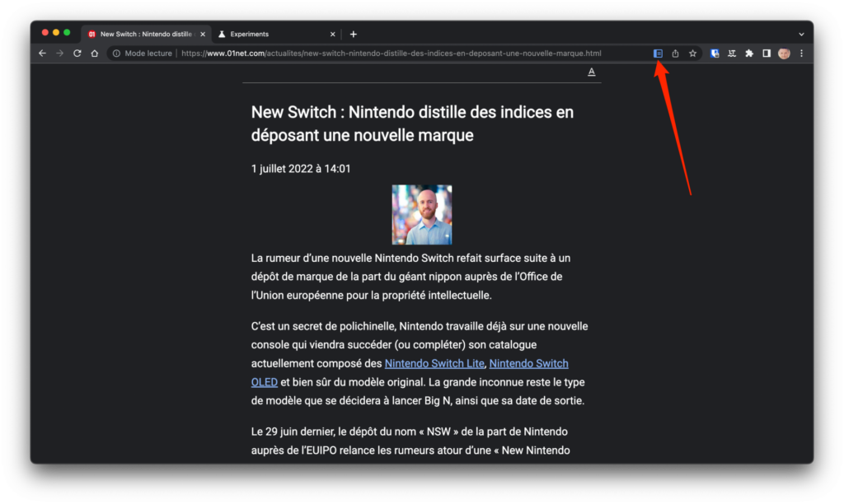
Task: Toggle the reader mode icon in address bar
Action: pyautogui.click(x=658, y=54)
